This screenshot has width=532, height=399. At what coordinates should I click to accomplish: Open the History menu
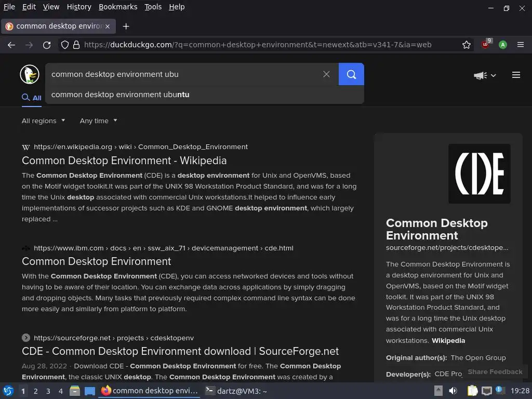[79, 7]
